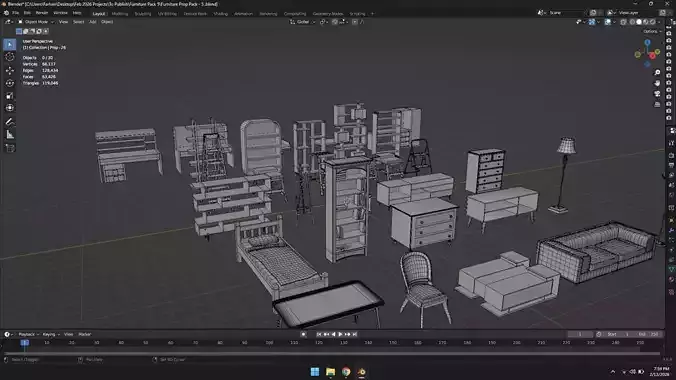
Task: Switch to the Modeling workspace tab
Action: 120,14
